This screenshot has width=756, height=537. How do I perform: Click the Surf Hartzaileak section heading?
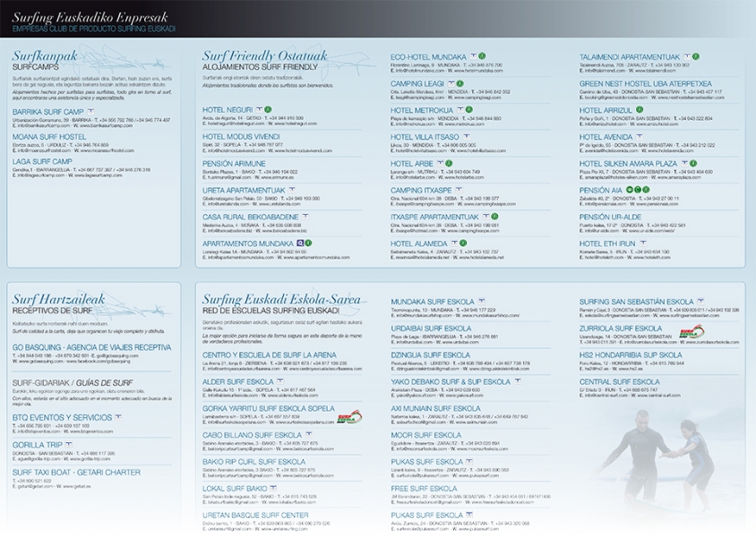click(58, 300)
